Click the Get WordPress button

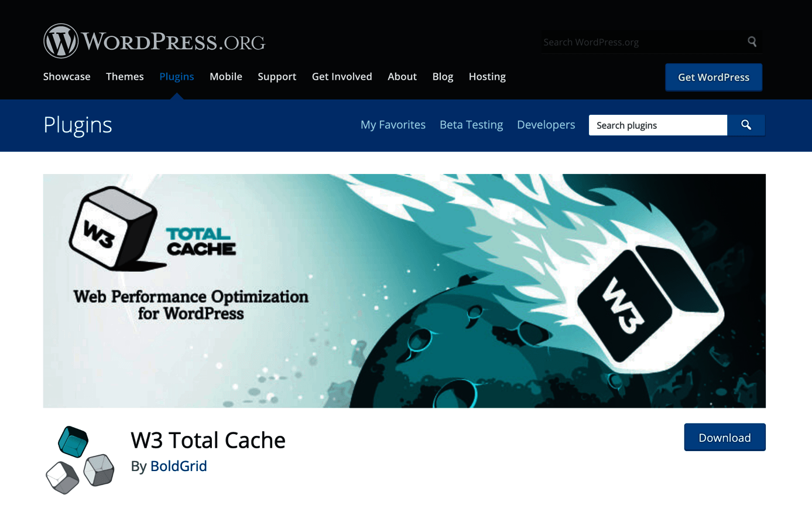point(713,77)
